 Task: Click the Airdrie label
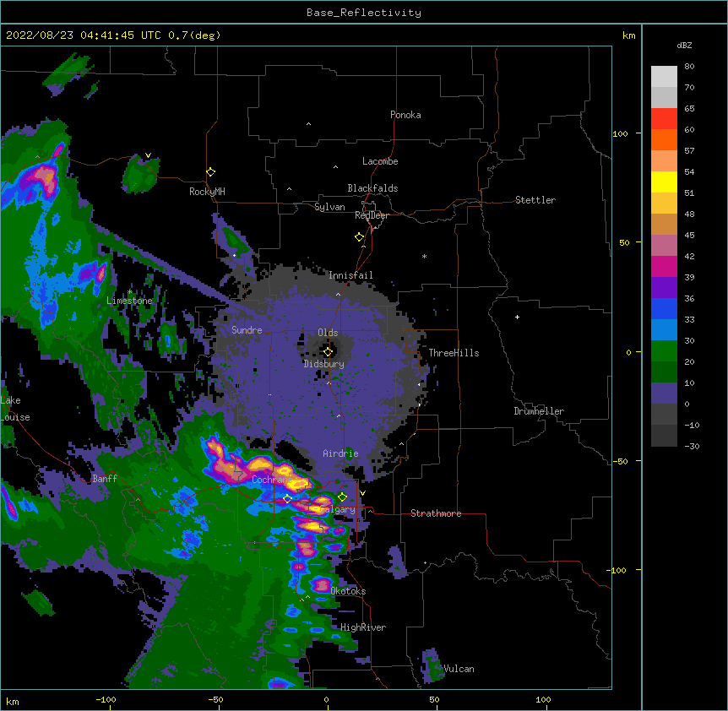click(341, 453)
